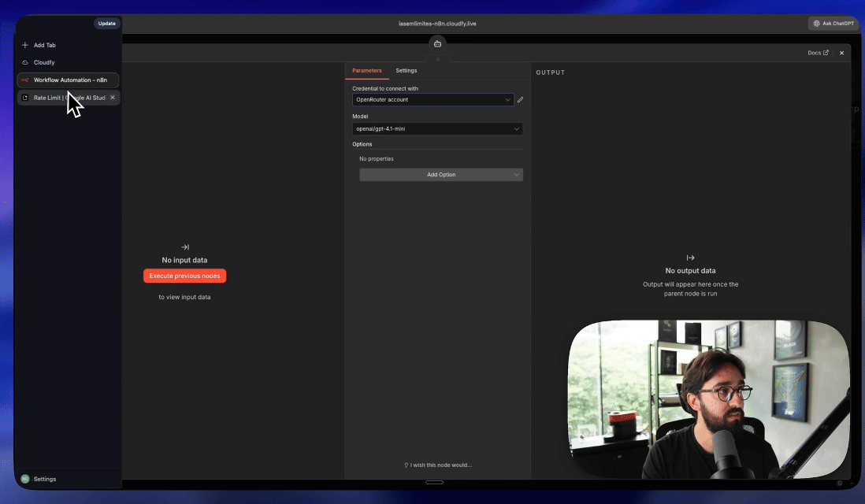
Task: Open the Docs external link
Action: [x=818, y=53]
